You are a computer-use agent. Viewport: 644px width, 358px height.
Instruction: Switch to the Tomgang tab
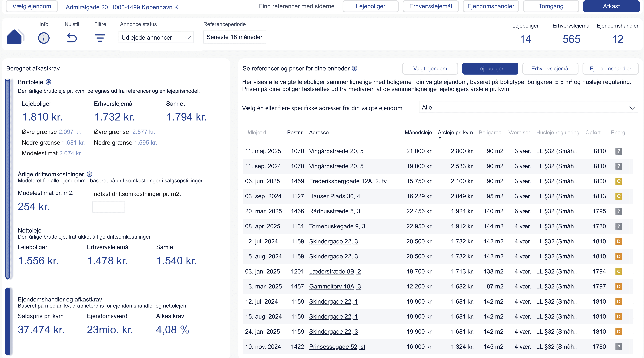(551, 6)
